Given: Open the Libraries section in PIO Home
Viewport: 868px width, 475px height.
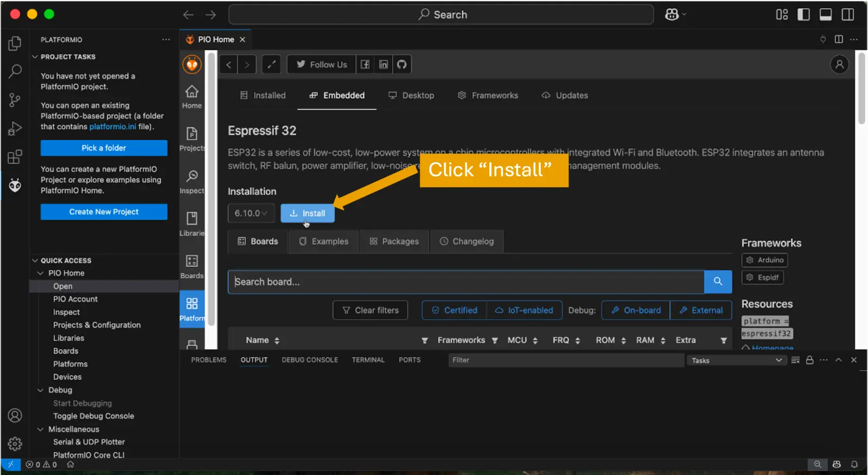Looking at the screenshot, I should (192, 224).
